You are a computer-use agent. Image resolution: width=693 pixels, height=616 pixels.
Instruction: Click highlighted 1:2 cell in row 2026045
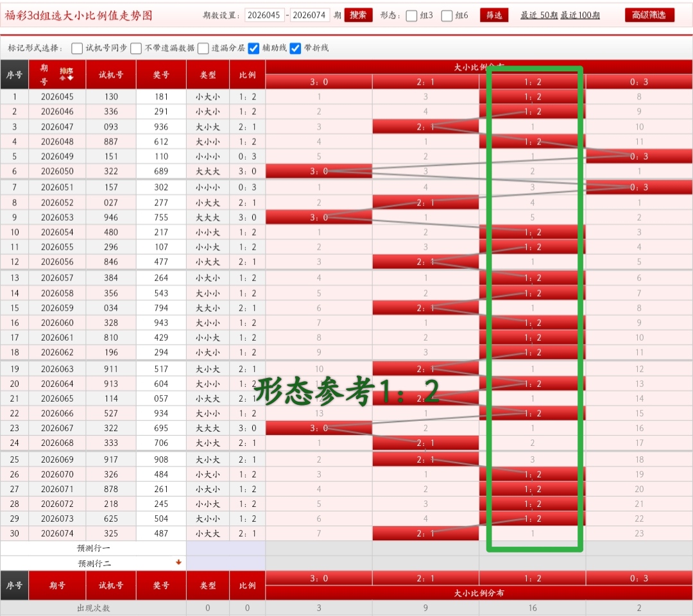click(x=532, y=97)
